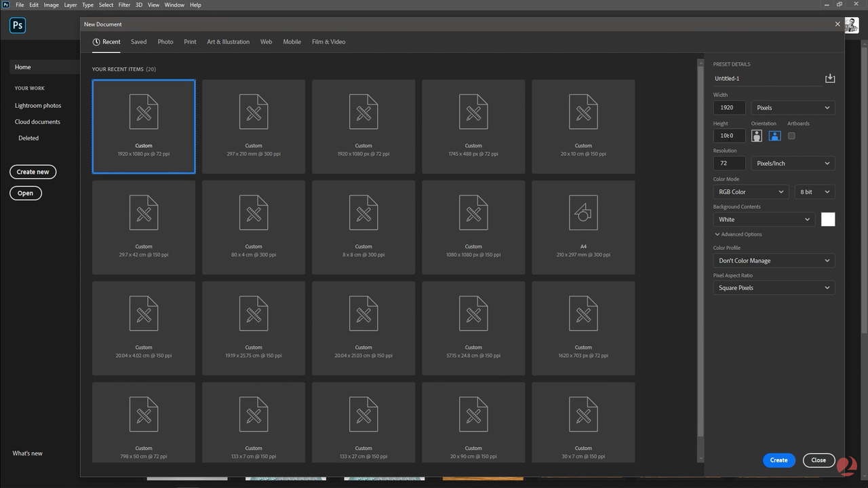This screenshot has height=488, width=868.
Task: Choose the 19.19 x 25.75 cm preset
Action: pos(254,328)
